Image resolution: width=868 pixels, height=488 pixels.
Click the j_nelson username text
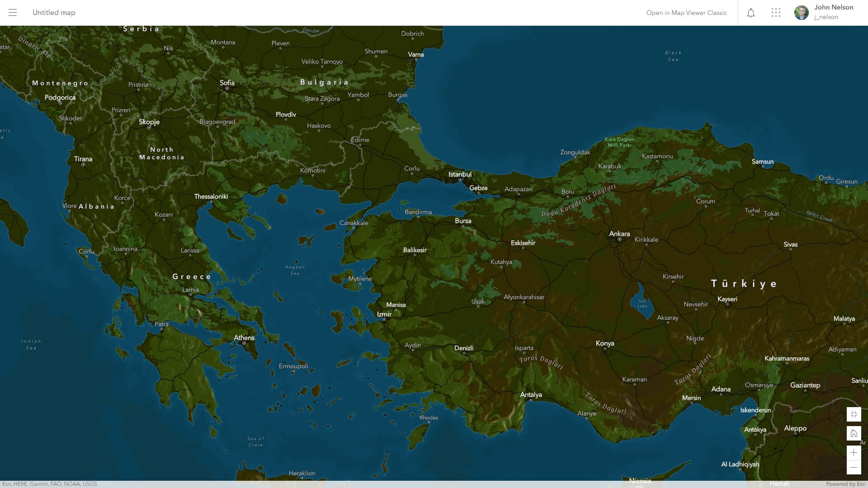pos(826,17)
